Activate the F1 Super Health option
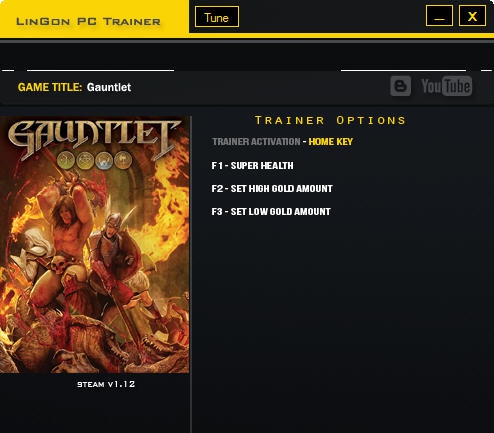The width and height of the screenshot is (494, 433). point(252,166)
